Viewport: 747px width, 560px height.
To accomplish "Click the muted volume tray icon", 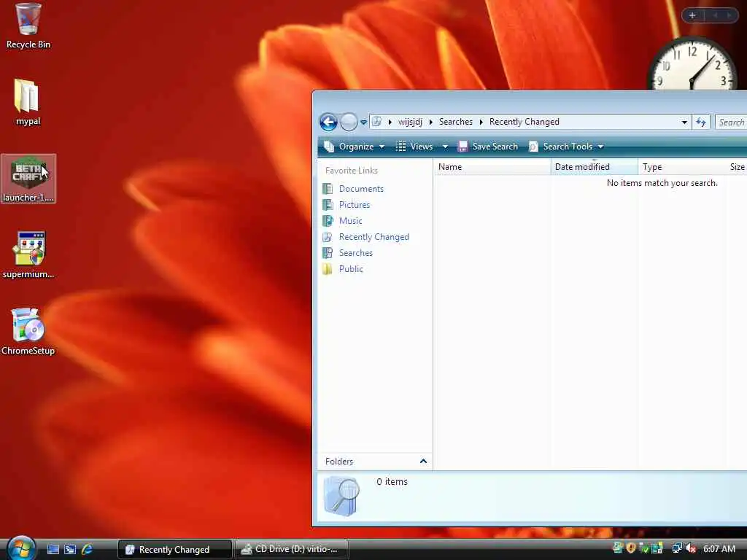I will click(x=692, y=548).
